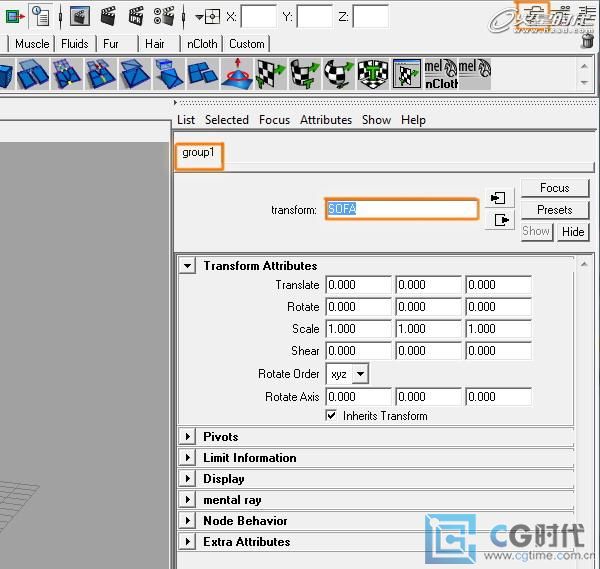The image size is (600, 569).
Task: Click the nCloth mel script shelf icon
Action: [x=439, y=74]
